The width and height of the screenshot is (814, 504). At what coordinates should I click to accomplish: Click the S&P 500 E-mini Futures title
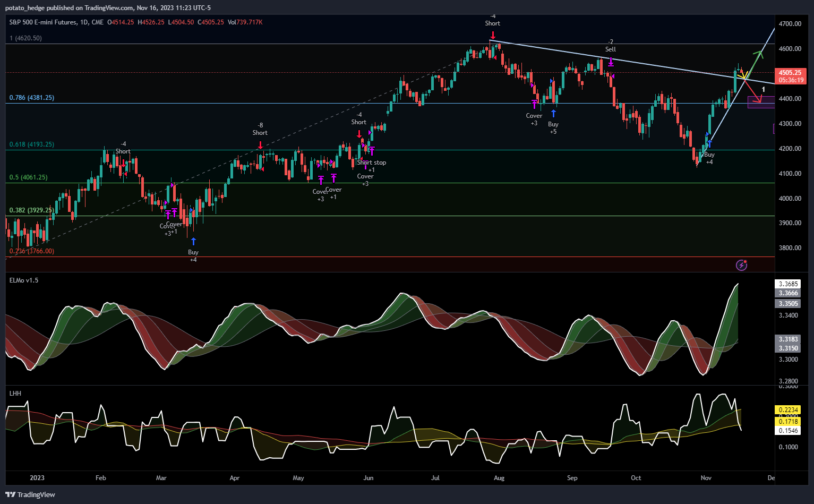(x=42, y=22)
